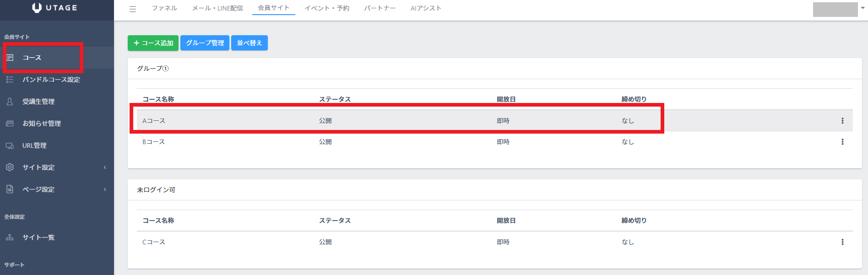
Task: Click the バンドルコース設定 list icon
Action: 10,80
